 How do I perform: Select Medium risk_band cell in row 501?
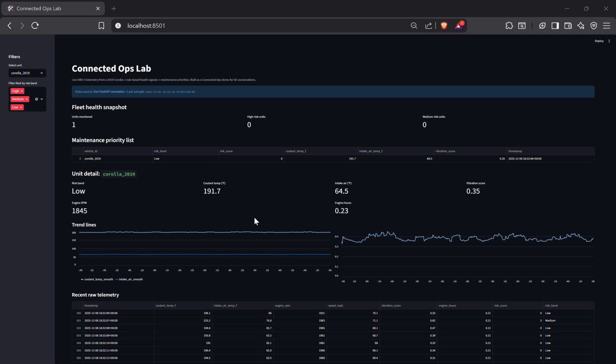pos(568,321)
